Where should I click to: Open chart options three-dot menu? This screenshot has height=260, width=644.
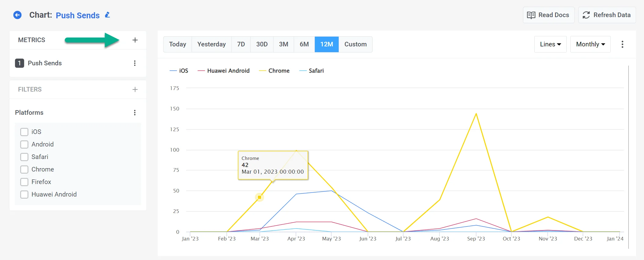click(622, 44)
